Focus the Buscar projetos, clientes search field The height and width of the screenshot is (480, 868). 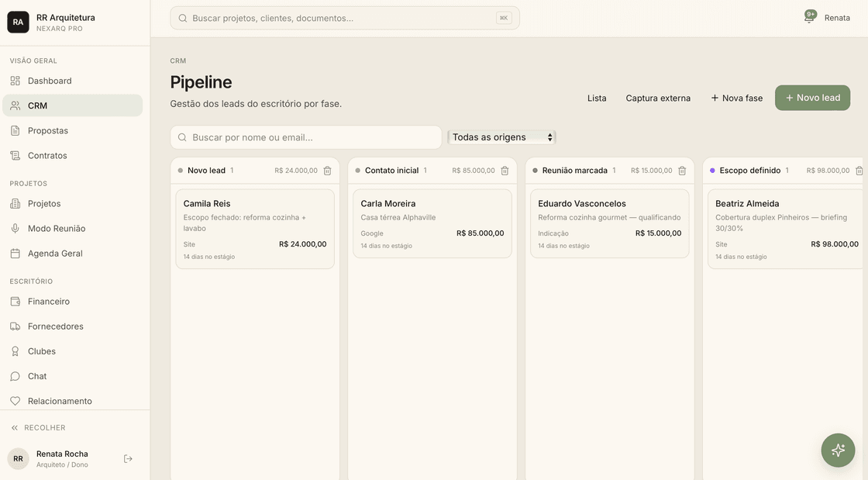tap(345, 19)
